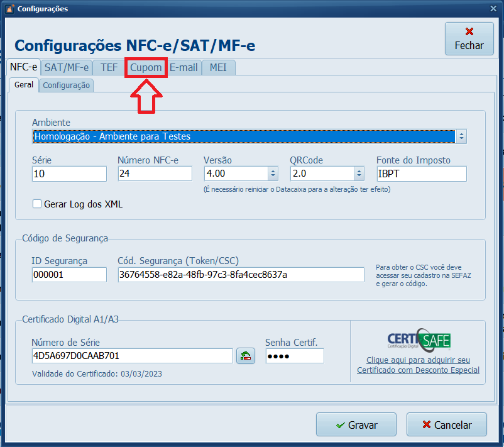Enable Gerar Log dos XML checkbox

37,204
